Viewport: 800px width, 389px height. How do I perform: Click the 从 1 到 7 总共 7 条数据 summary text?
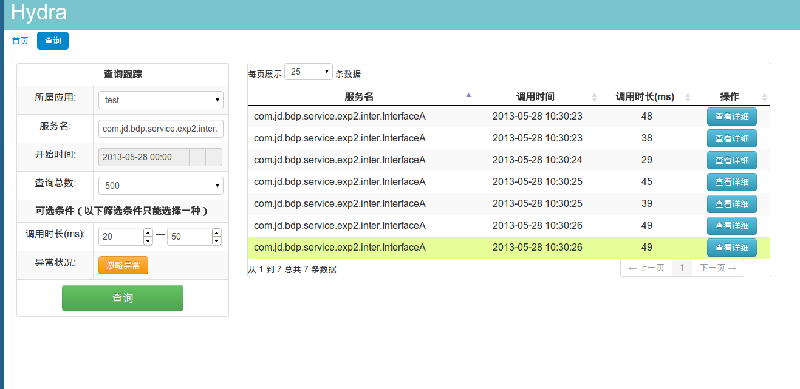[x=292, y=270]
